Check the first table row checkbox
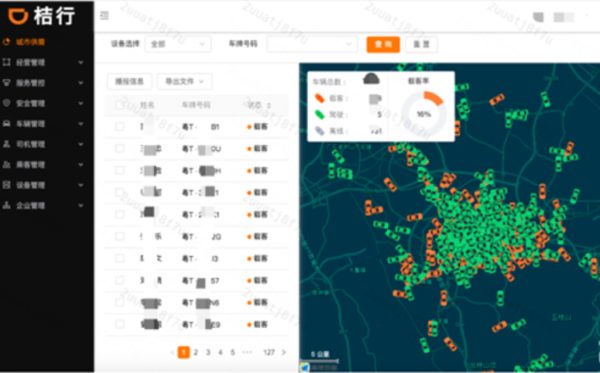 pyautogui.click(x=120, y=126)
